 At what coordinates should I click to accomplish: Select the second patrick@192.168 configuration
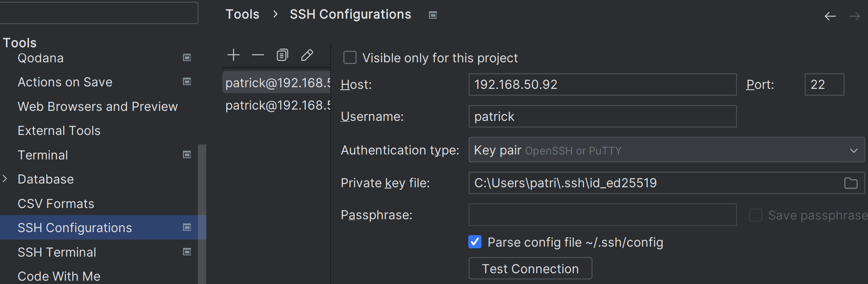pyautogui.click(x=277, y=105)
